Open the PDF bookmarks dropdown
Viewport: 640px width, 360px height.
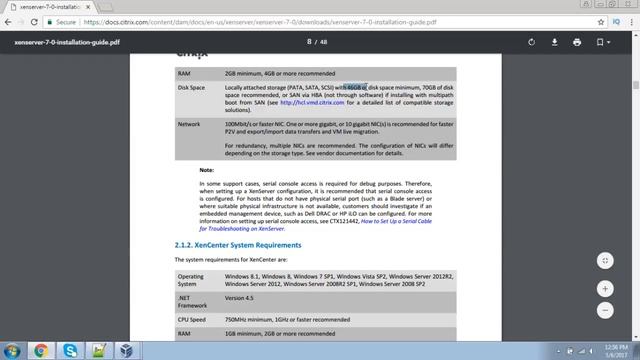click(603, 42)
